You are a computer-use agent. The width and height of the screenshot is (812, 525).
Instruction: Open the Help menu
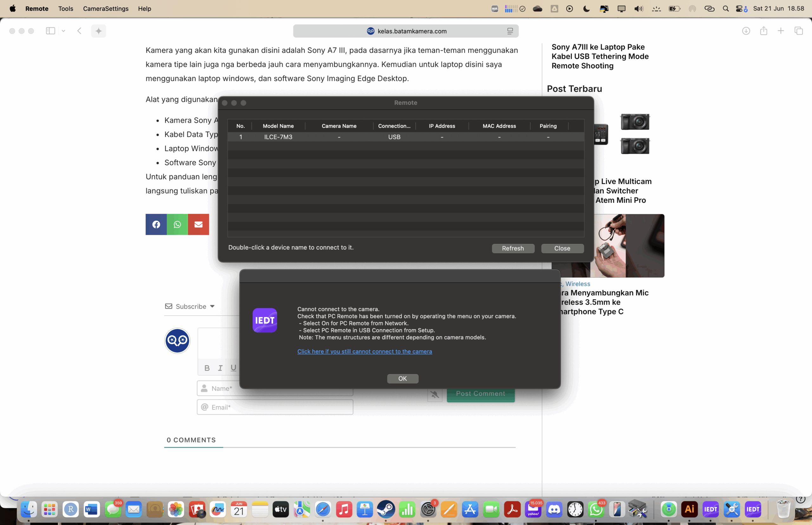coord(145,9)
